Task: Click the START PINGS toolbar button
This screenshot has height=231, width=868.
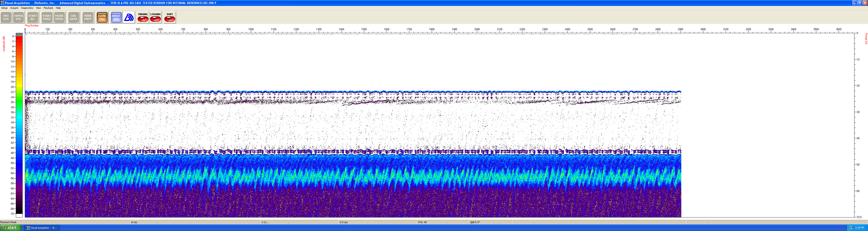Action: 47,17
